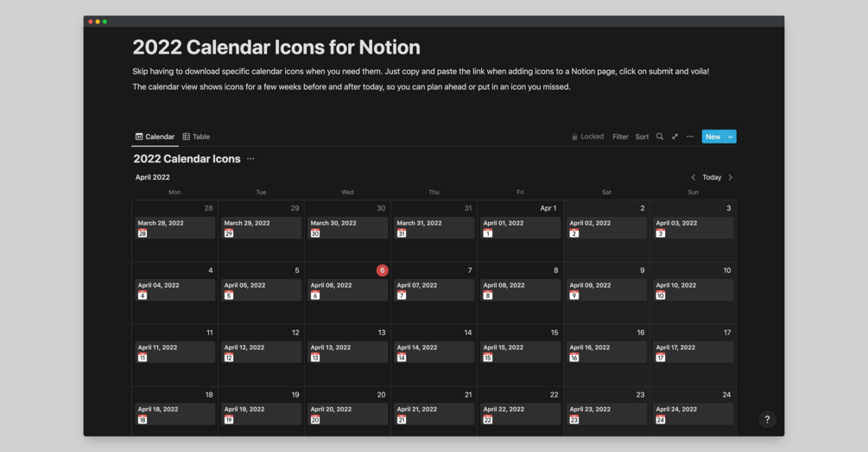Go to the previous month arrow
This screenshot has width=868, height=452.
coord(693,177)
